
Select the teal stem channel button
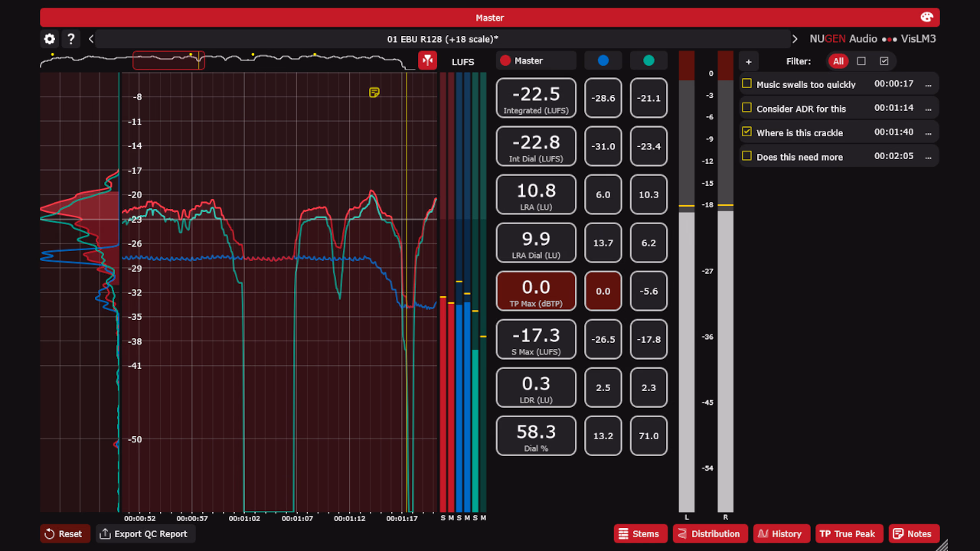point(649,60)
